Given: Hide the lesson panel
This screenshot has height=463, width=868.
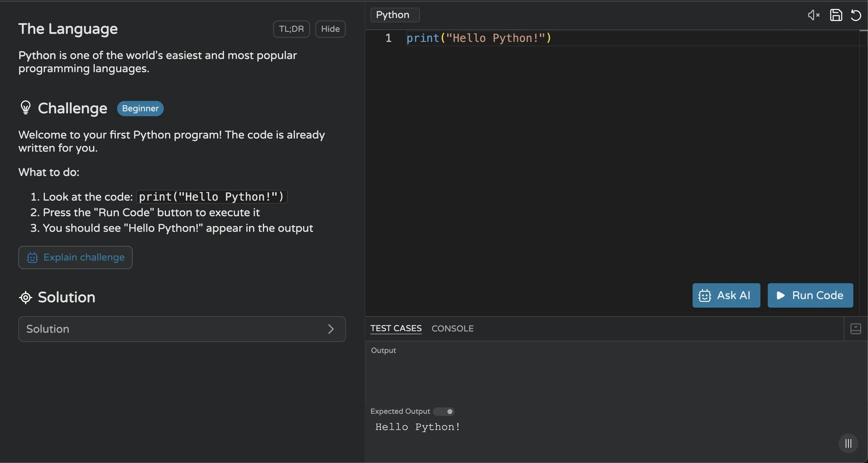Looking at the screenshot, I should 330,29.
